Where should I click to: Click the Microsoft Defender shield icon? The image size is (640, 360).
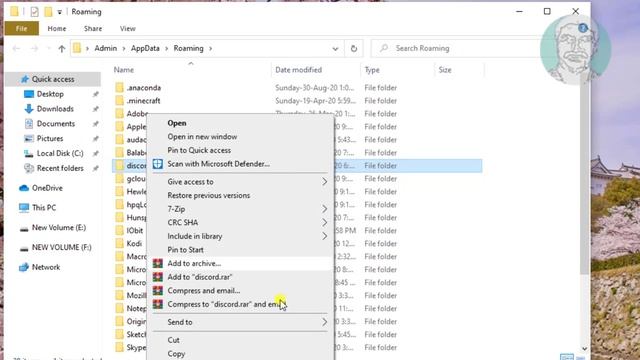[158, 164]
